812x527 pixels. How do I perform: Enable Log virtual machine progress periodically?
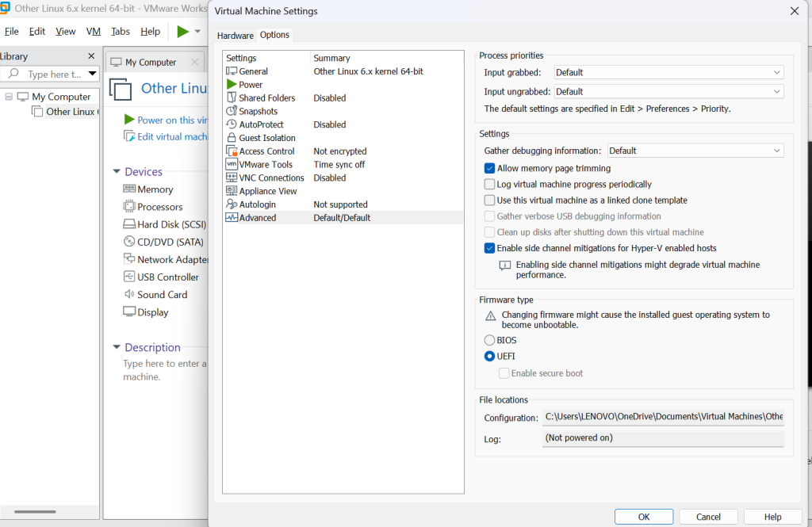click(x=490, y=185)
